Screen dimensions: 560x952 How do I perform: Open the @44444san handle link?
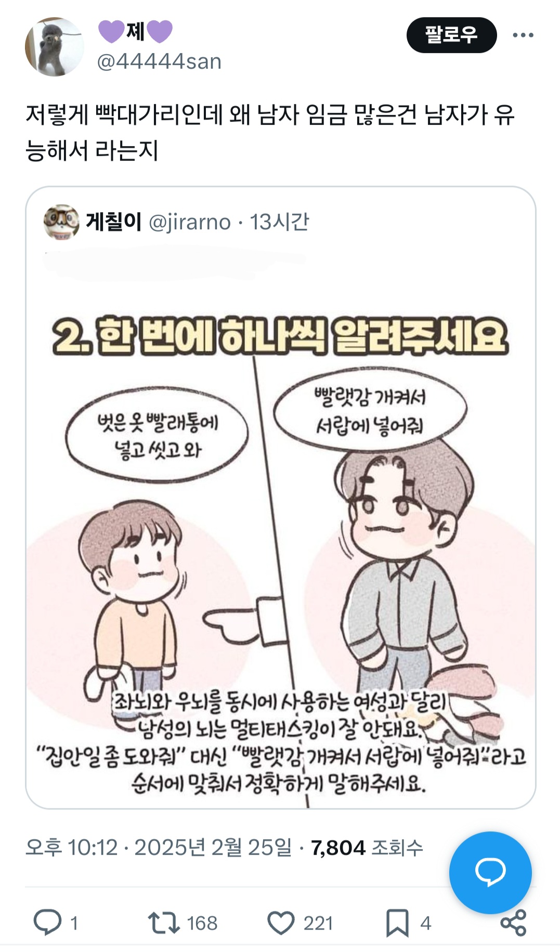tap(159, 61)
